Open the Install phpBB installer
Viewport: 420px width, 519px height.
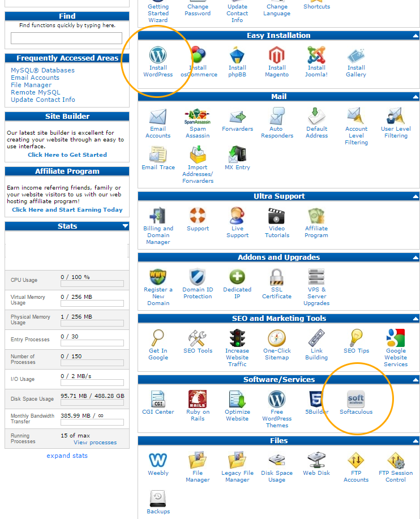point(237,55)
